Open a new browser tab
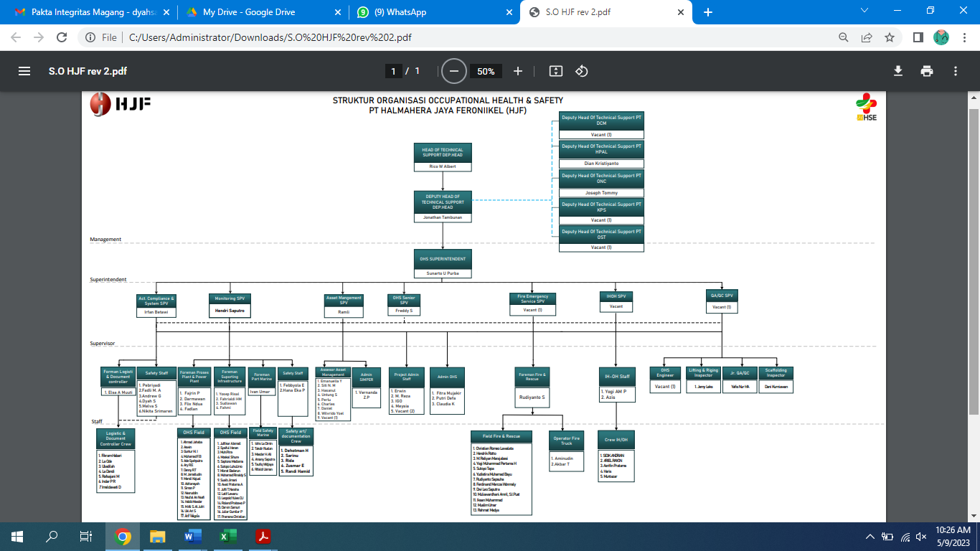The width and height of the screenshot is (980, 551). point(708,12)
